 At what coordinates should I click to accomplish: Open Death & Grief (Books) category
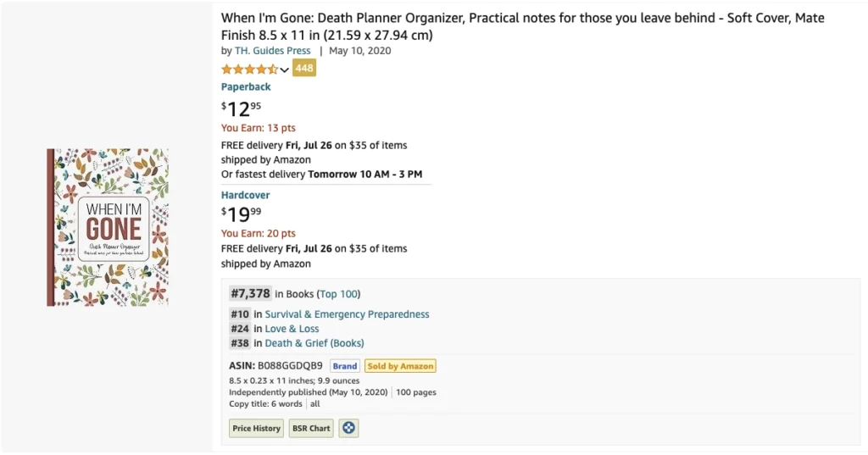(314, 342)
